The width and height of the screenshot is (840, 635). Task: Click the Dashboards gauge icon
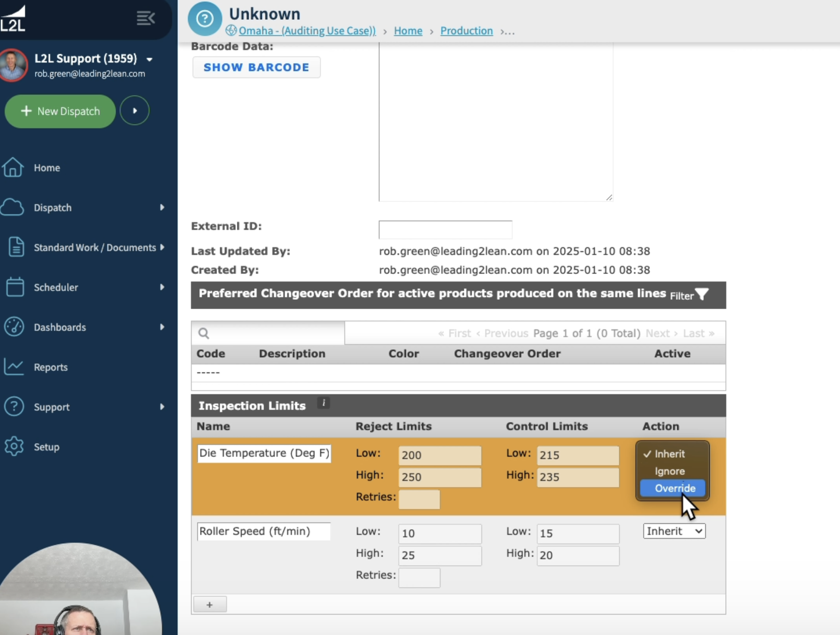pos(14,327)
